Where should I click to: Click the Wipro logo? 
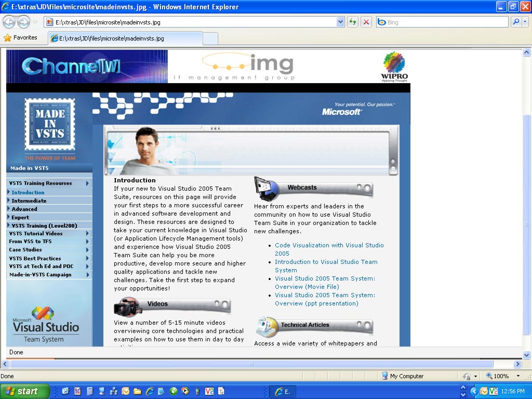pos(394,66)
